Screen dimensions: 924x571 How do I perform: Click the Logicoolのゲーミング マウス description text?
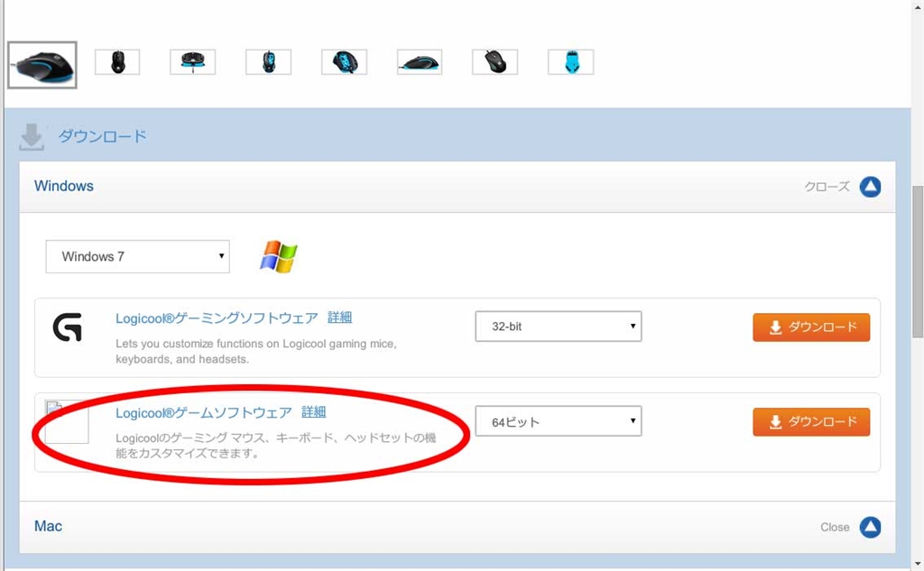click(x=276, y=446)
